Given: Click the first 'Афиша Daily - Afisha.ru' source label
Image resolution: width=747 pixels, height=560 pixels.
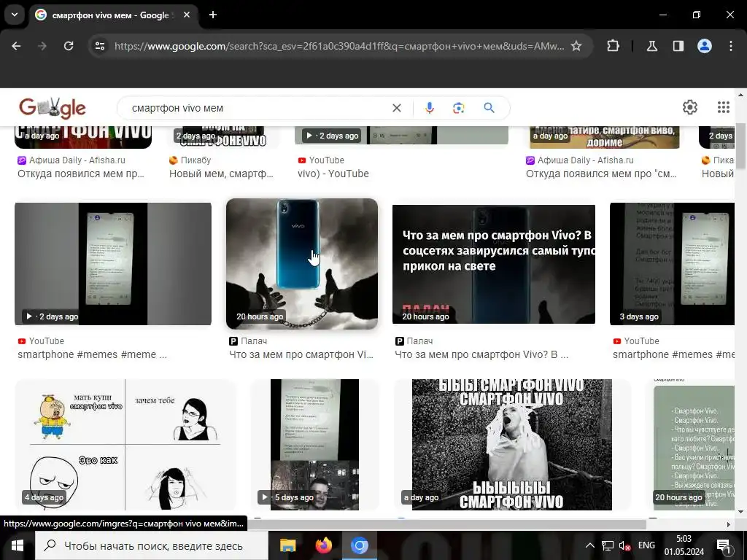Looking at the screenshot, I should point(77,160).
